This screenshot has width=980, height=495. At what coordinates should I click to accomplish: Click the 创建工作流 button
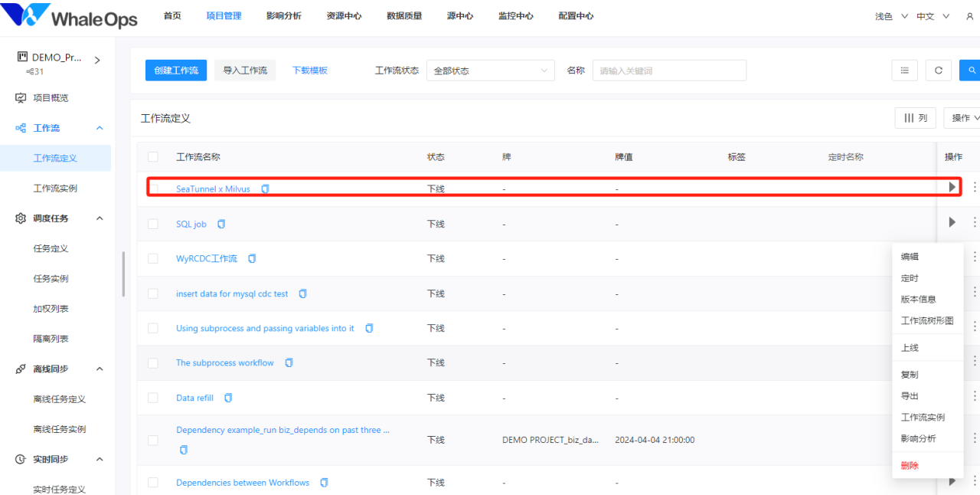click(x=176, y=70)
